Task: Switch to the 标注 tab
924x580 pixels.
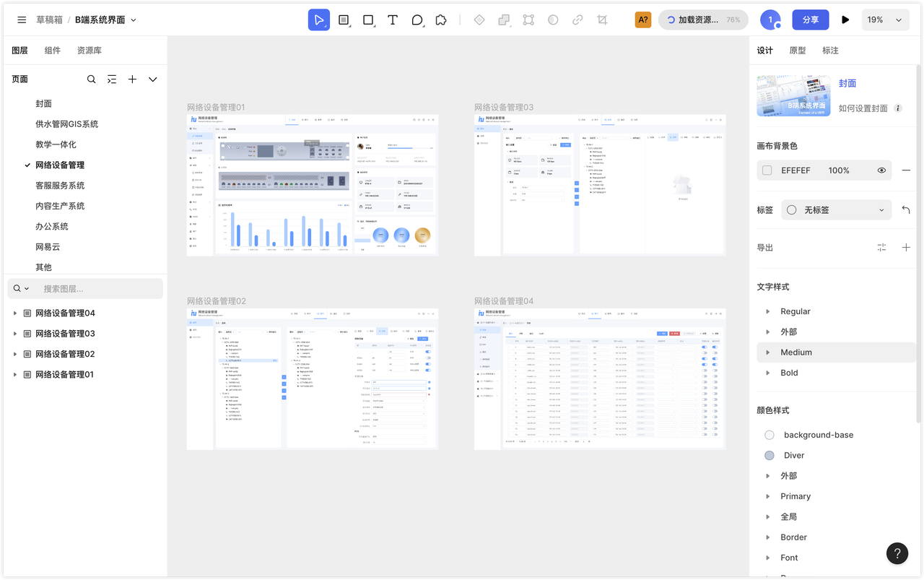Action: (831, 51)
